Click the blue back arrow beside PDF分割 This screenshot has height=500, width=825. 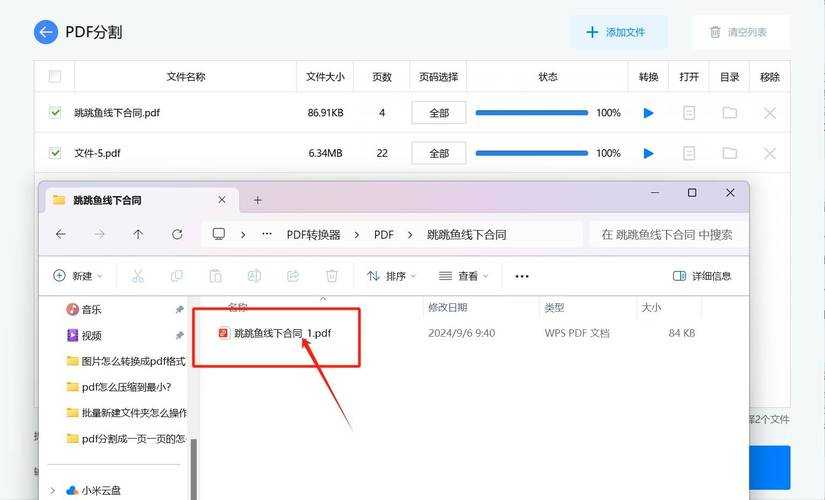(x=46, y=32)
